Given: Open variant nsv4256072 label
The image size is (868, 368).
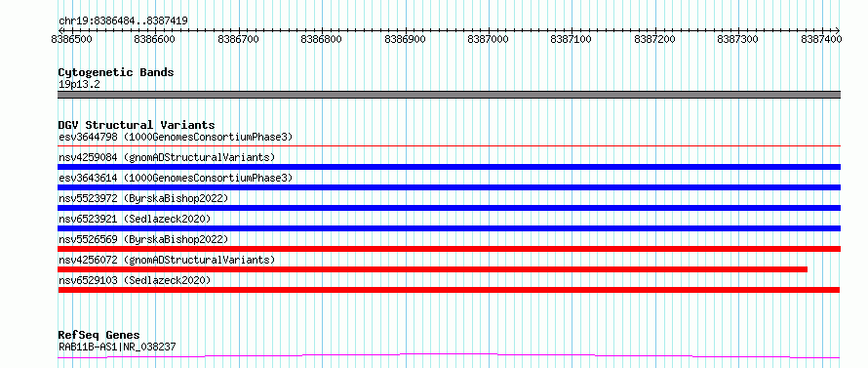Looking at the screenshot, I should (x=167, y=260).
